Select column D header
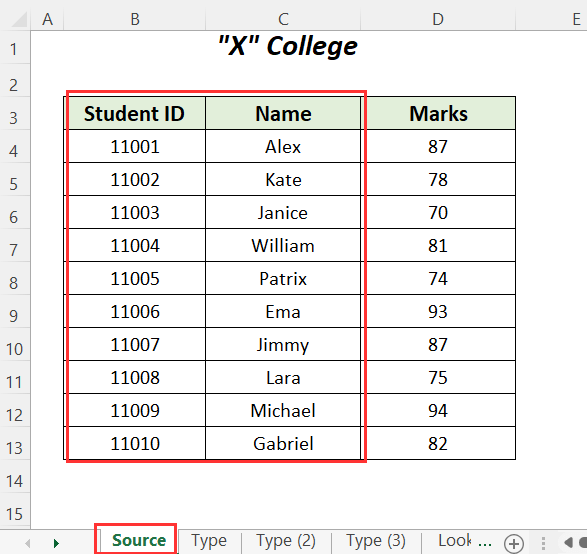The width and height of the screenshot is (587, 554). coord(438,19)
